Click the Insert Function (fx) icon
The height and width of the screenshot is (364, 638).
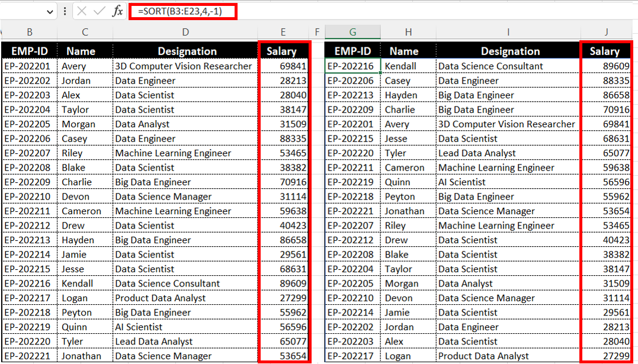pyautogui.click(x=117, y=11)
